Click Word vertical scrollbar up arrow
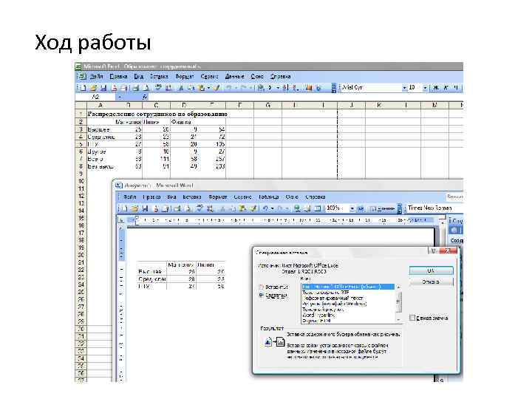532x399 pixels. coord(442,222)
